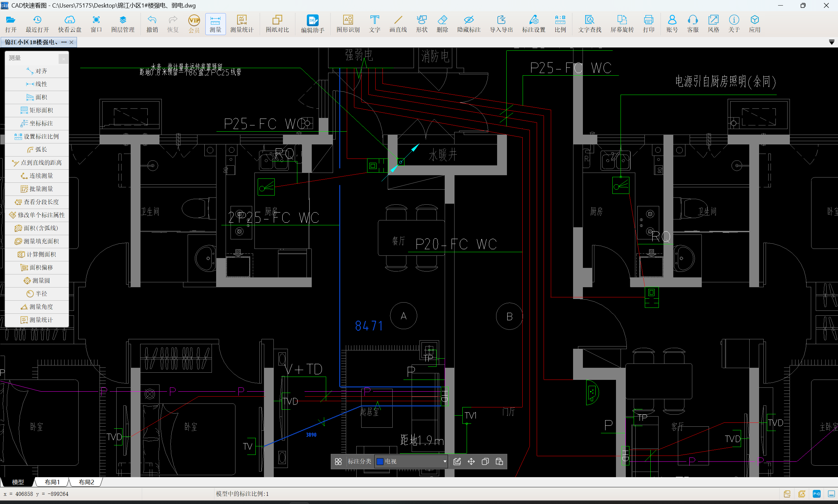Screen dimensions: 838x504
Task: Choose 查看分段长度 segment lengths
Action: coord(37,202)
